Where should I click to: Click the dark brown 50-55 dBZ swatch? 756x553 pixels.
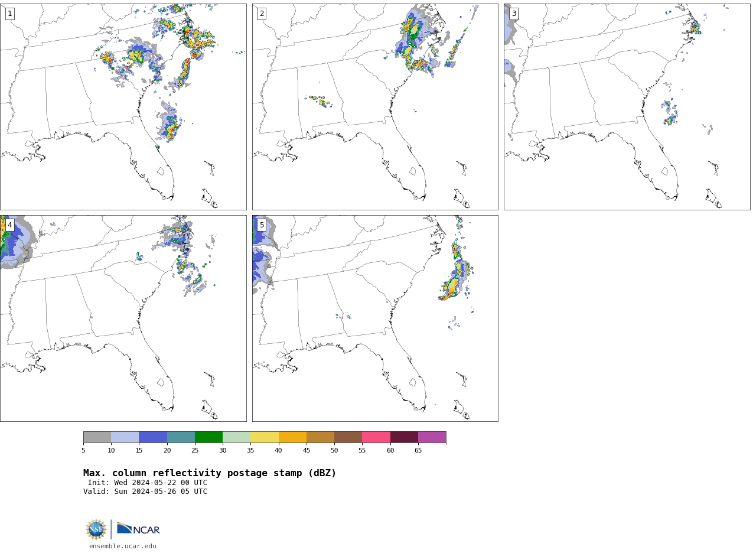[348, 437]
